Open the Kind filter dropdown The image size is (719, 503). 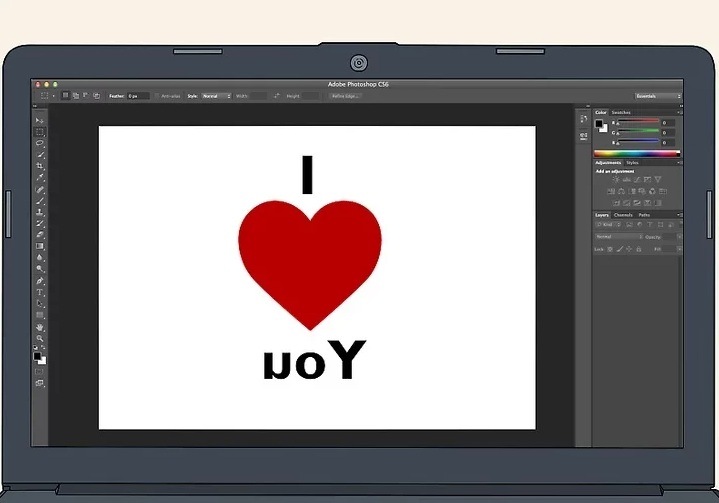coord(608,225)
